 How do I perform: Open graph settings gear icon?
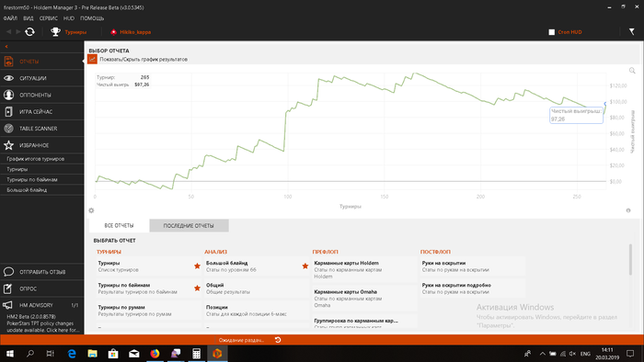[x=91, y=210]
